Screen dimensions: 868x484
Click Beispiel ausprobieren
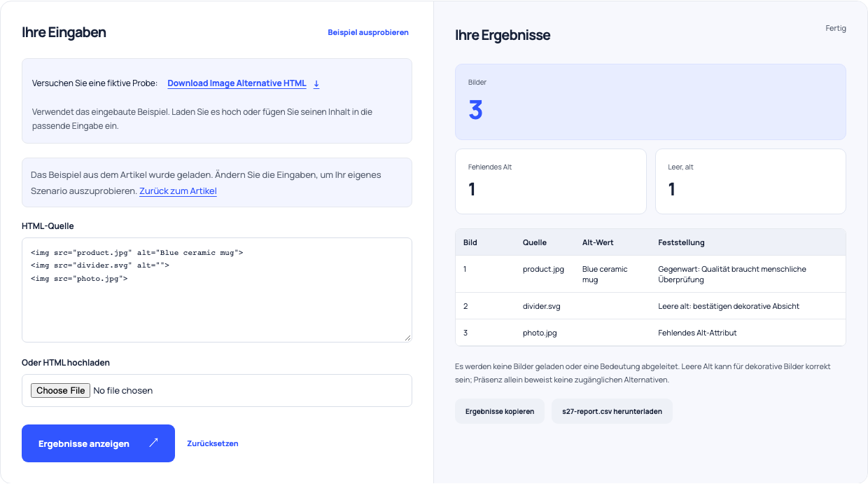[x=368, y=32]
